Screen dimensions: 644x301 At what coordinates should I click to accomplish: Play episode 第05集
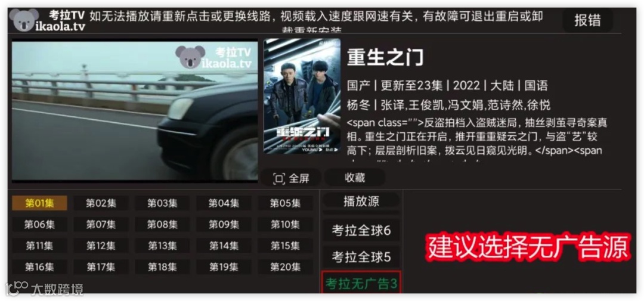285,203
